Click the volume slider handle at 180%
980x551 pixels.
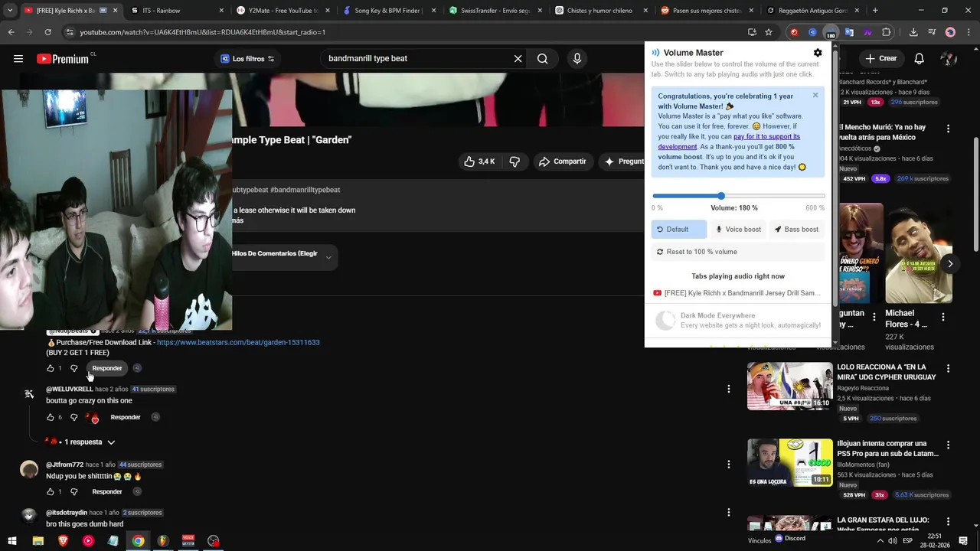coord(721,196)
